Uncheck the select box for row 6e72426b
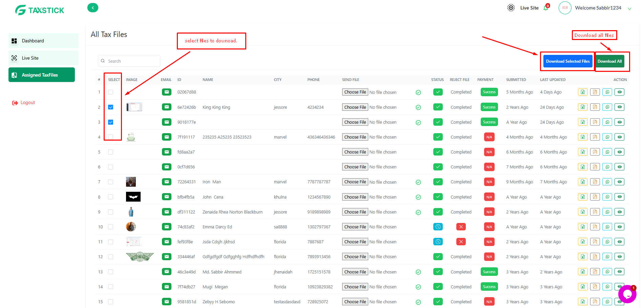 click(x=110, y=107)
